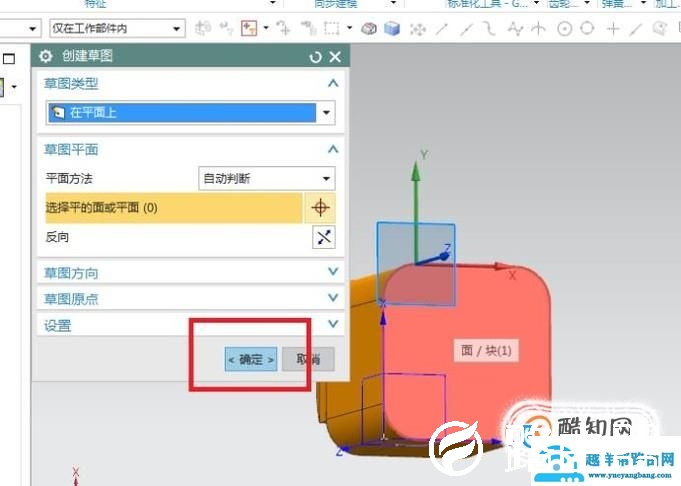Click the red X axis arrow handle
This screenshot has height=486, width=681.
coord(503,266)
